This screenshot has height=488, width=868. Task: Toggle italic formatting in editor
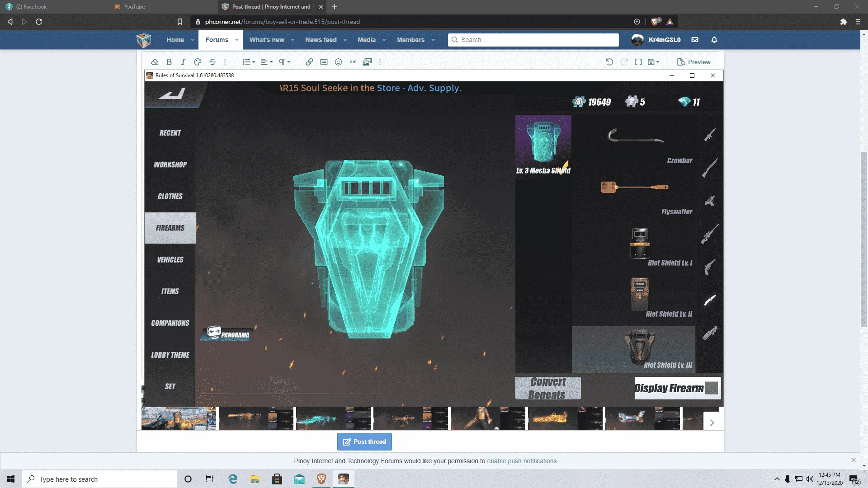[x=183, y=62]
